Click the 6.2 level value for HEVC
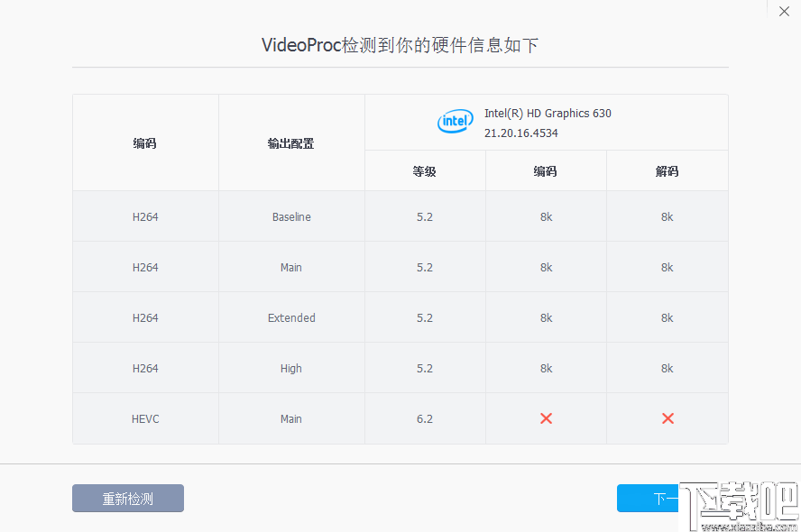 tap(424, 418)
